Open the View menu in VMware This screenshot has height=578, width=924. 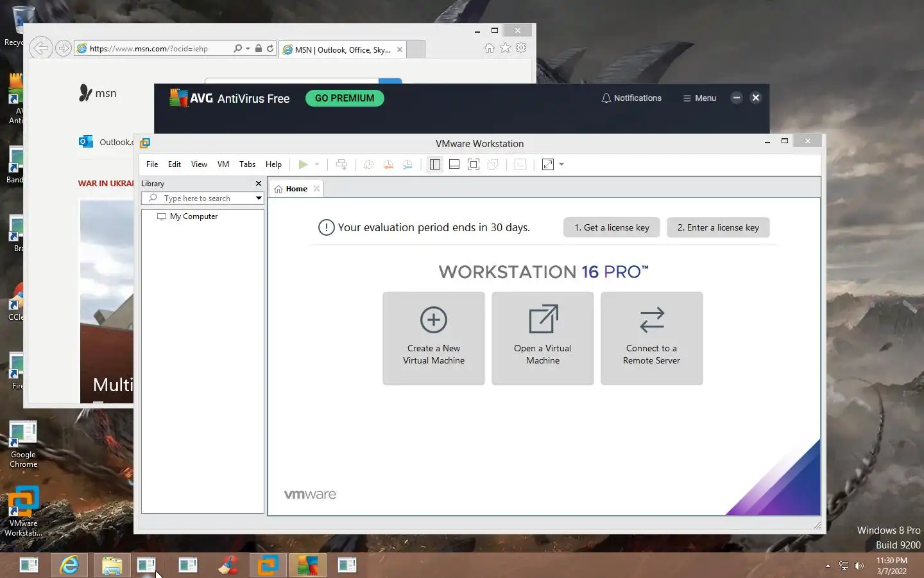(199, 164)
